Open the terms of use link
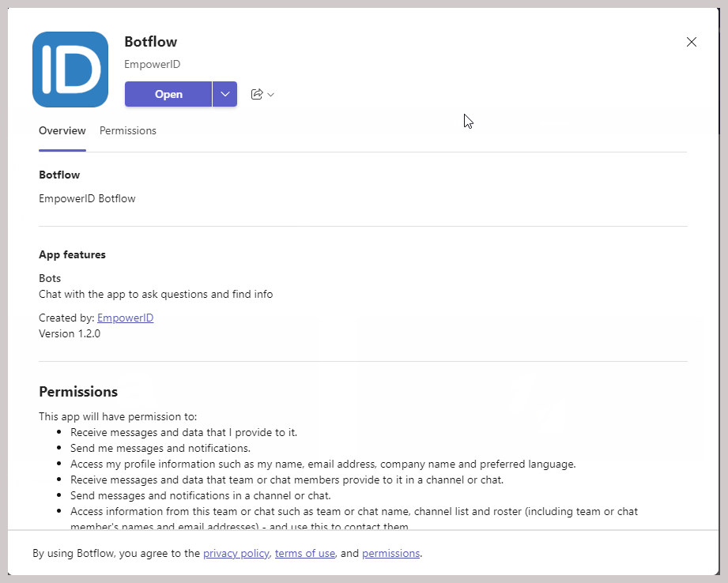 click(304, 553)
